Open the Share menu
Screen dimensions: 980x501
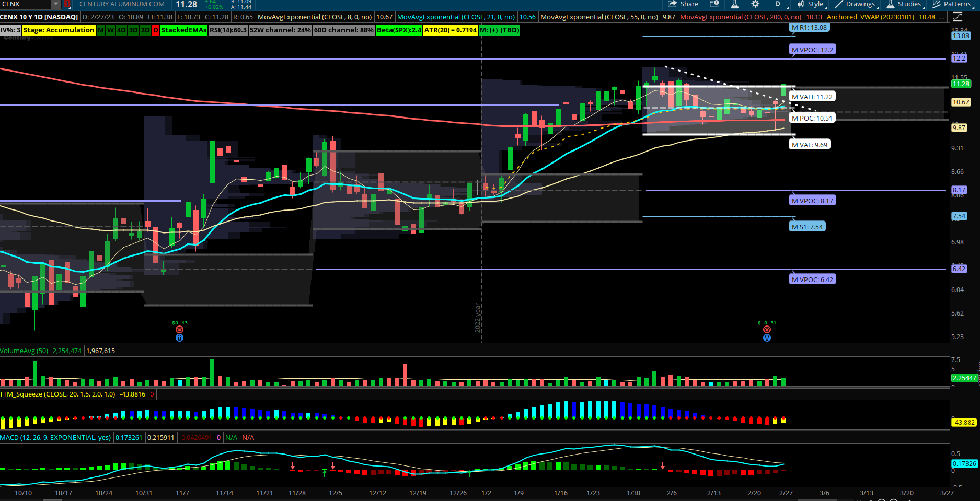click(683, 4)
